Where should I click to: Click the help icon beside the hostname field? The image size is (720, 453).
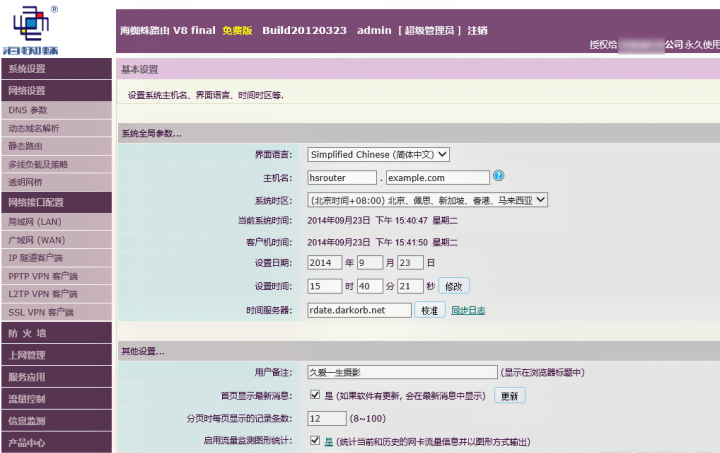click(498, 177)
